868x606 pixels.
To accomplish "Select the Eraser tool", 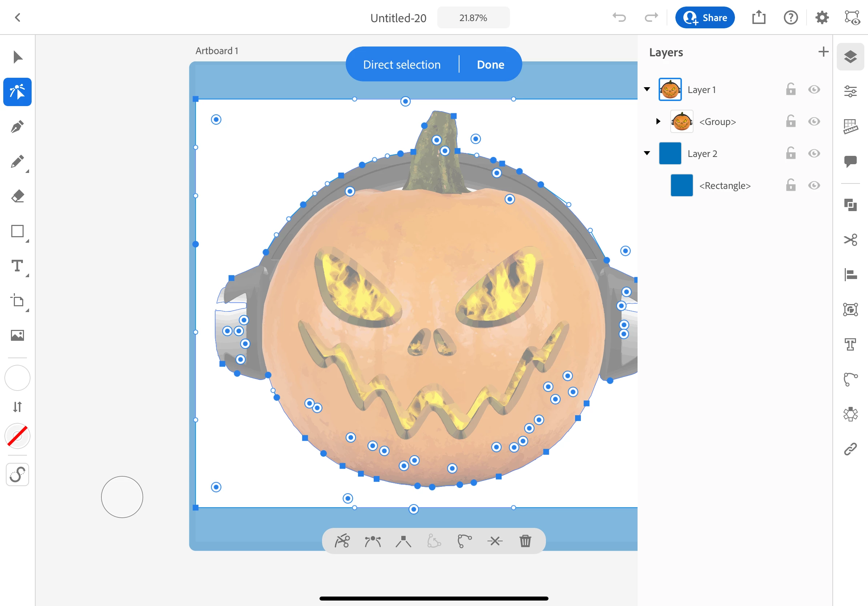I will [17, 197].
